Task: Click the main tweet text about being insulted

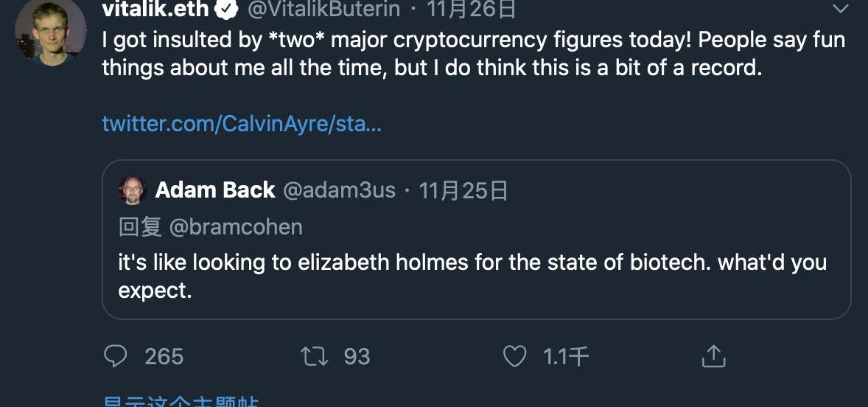Action: pyautogui.click(x=472, y=53)
